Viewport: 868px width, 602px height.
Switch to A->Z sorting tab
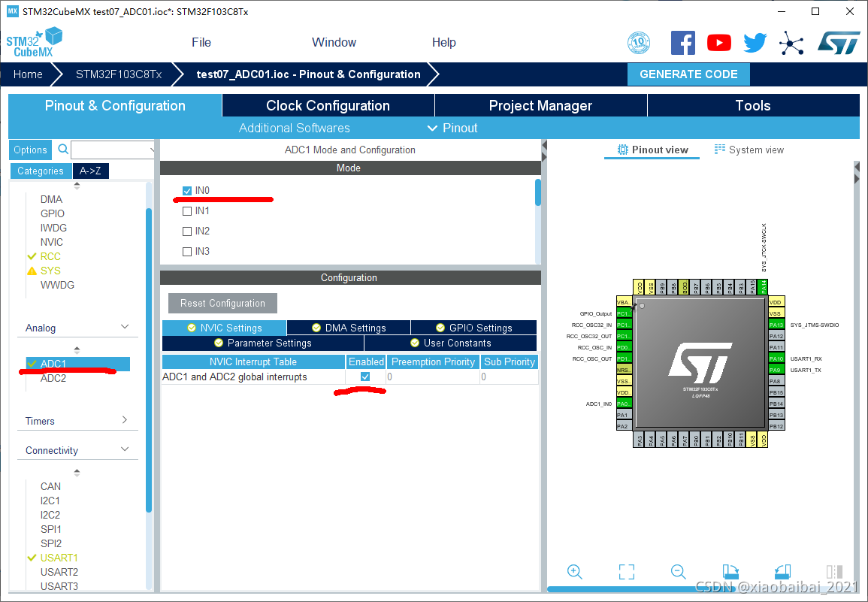coord(90,171)
